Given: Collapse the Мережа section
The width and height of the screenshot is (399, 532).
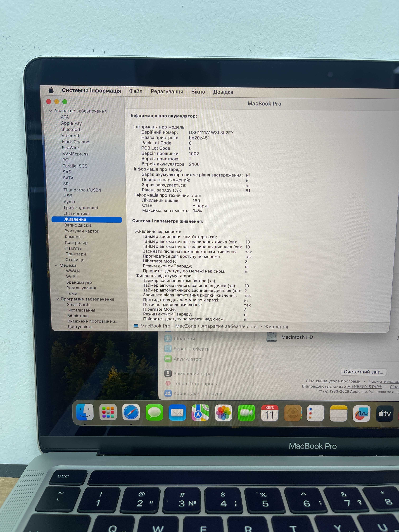Looking at the screenshot, I should (x=56, y=265).
